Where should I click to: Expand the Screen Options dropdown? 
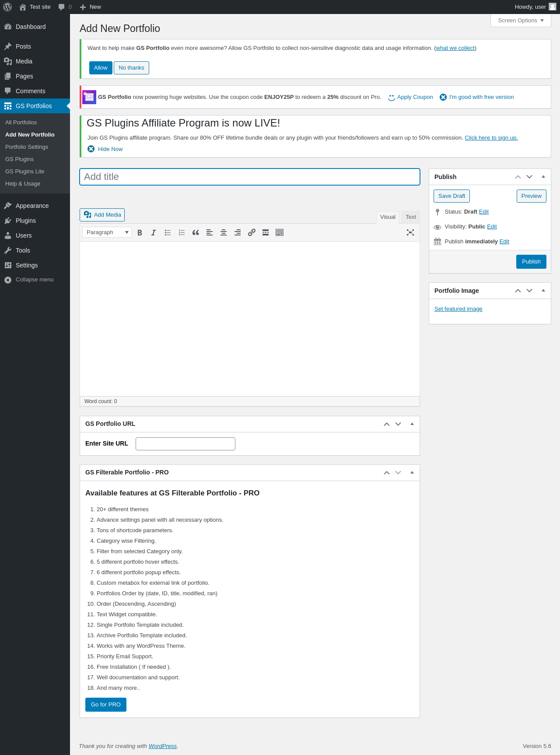tap(521, 21)
